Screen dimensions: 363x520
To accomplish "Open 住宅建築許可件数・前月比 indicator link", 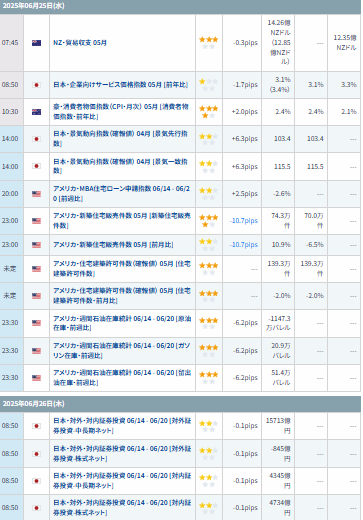I will [x=122, y=296].
